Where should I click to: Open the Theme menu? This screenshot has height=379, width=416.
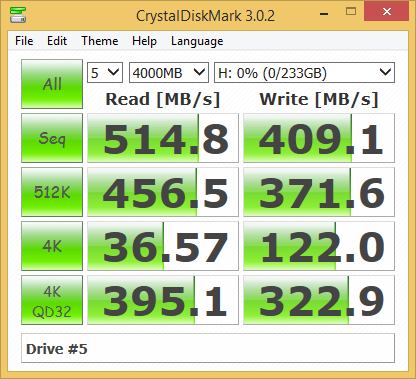coord(100,41)
